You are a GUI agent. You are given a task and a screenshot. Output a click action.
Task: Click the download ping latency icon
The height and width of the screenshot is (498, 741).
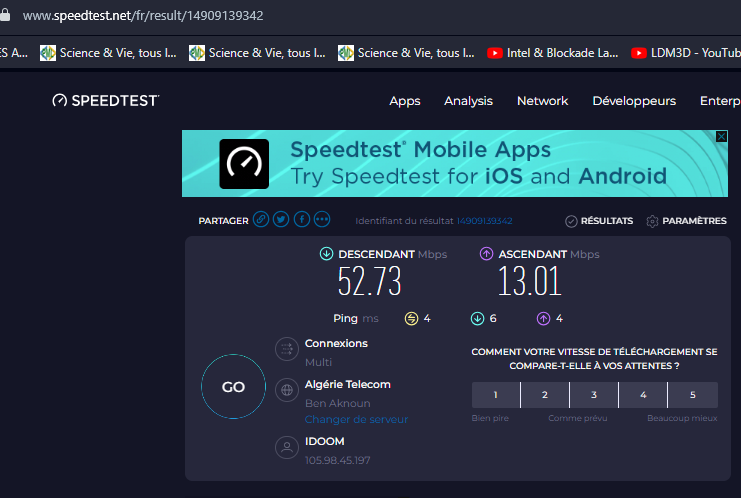point(477,318)
